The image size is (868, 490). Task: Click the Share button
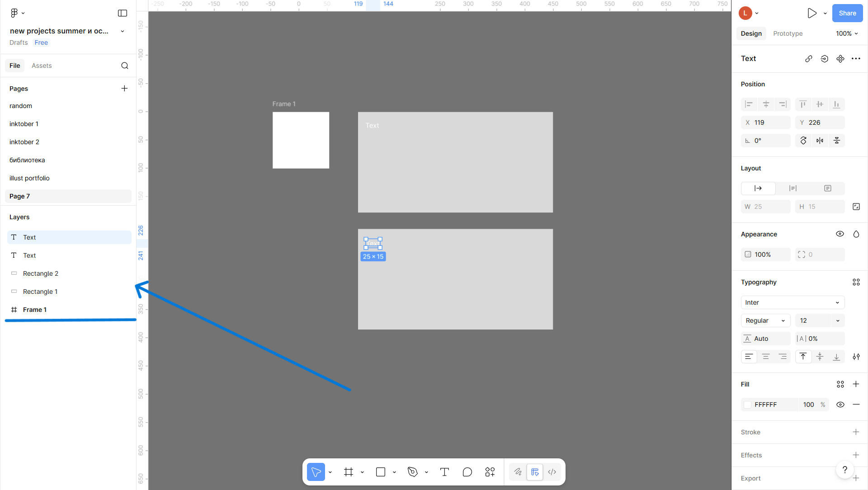click(847, 13)
